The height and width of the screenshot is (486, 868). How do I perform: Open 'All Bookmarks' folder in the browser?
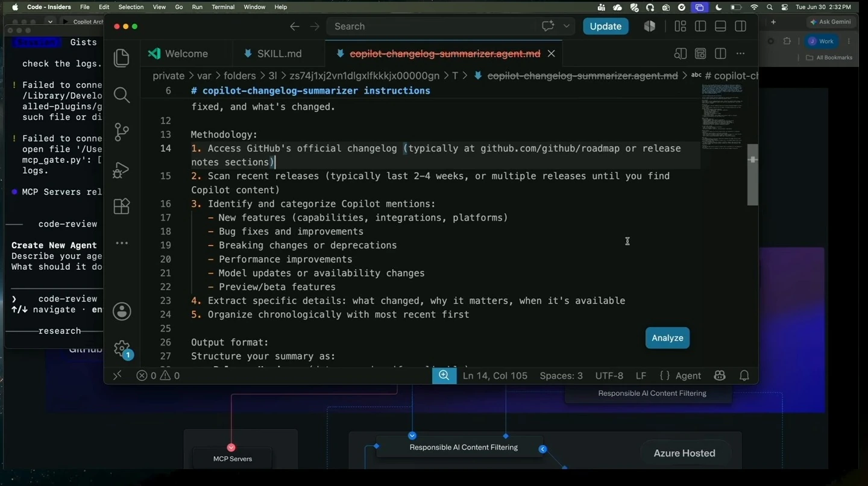(x=829, y=58)
